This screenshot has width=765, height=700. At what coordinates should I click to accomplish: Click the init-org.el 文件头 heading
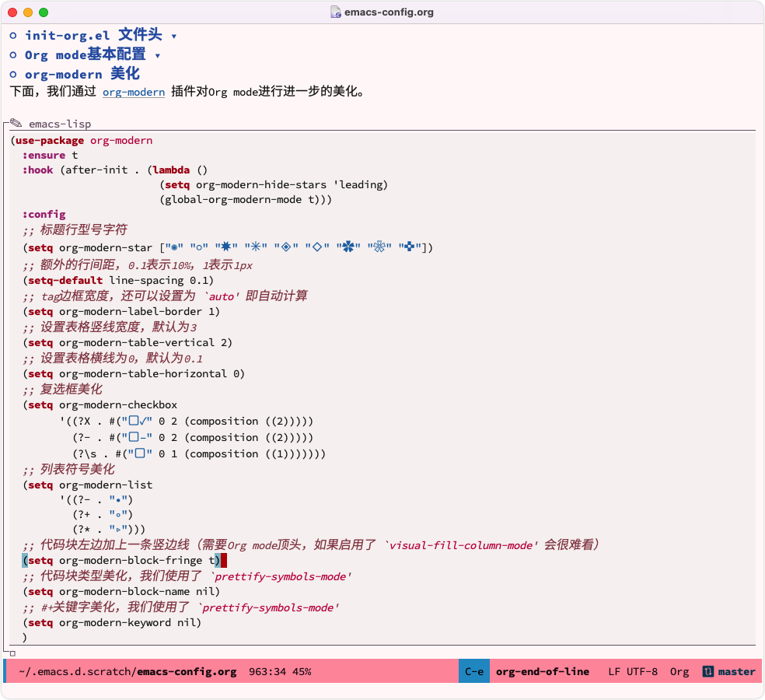tap(93, 35)
